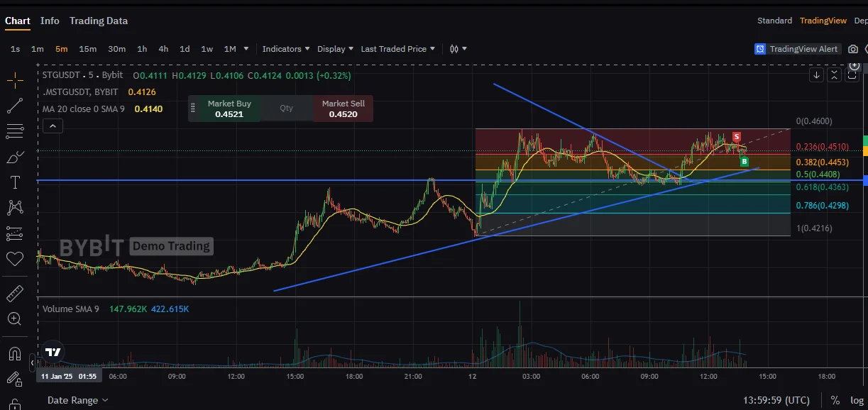Viewport: 868px width, 410px height.
Task: Select the ruler measure tool
Action: 15,293
